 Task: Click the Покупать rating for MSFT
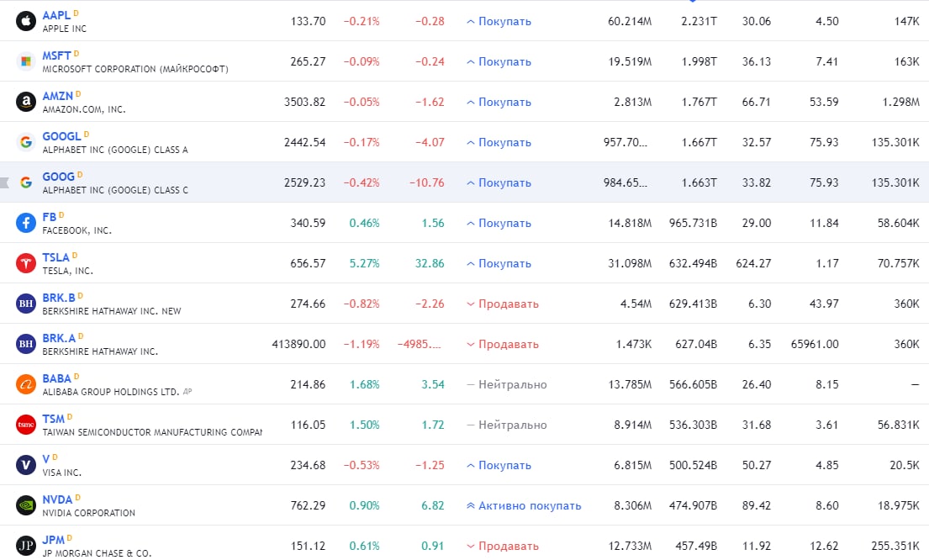pyautogui.click(x=499, y=61)
